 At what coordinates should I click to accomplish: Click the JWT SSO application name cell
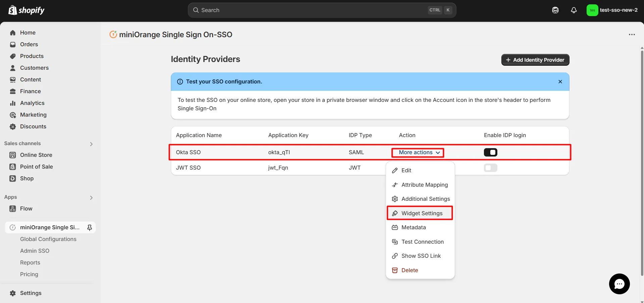pyautogui.click(x=188, y=168)
